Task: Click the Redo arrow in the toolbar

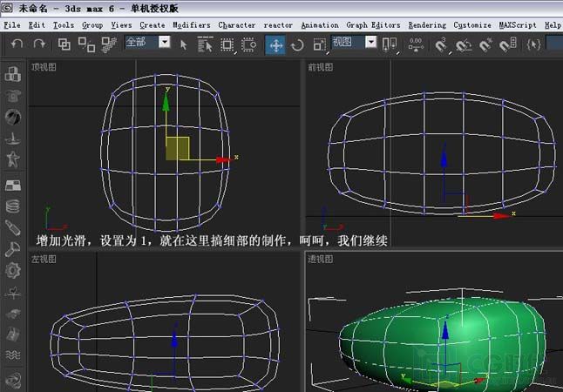Action: (39, 44)
